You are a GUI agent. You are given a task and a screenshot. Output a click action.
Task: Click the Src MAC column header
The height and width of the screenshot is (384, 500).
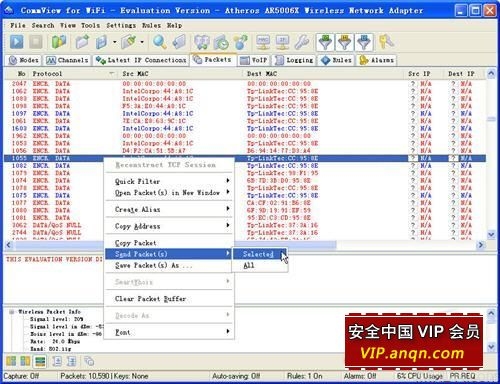pyautogui.click(x=180, y=74)
